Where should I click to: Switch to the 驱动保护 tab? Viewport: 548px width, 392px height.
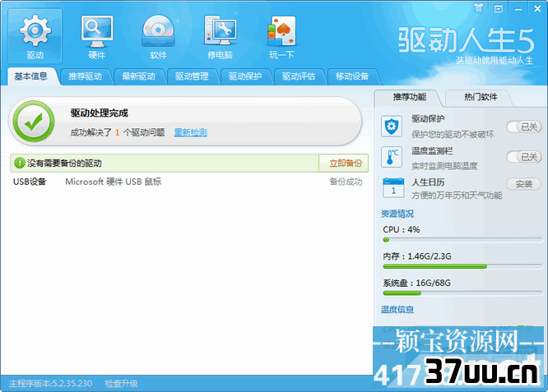245,76
